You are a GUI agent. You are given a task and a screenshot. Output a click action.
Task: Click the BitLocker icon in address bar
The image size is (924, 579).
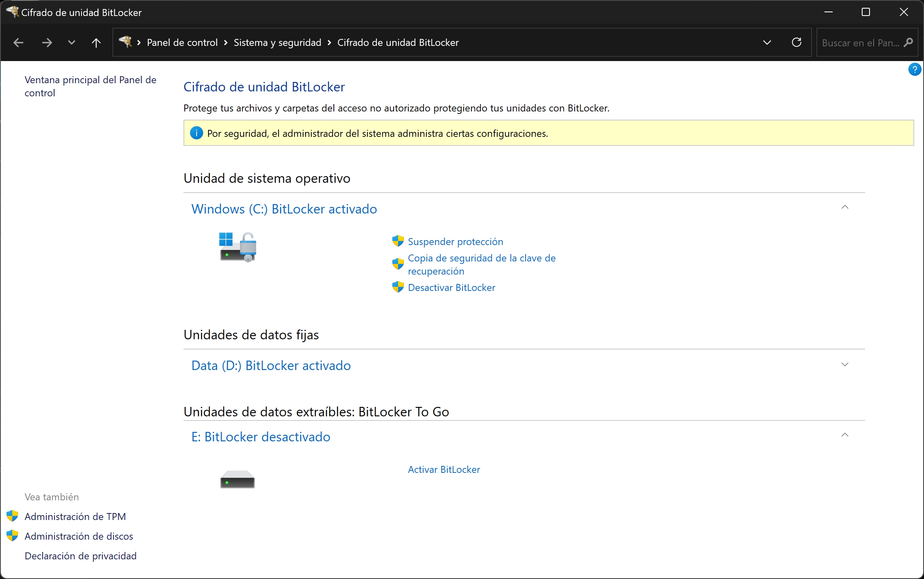pos(125,42)
